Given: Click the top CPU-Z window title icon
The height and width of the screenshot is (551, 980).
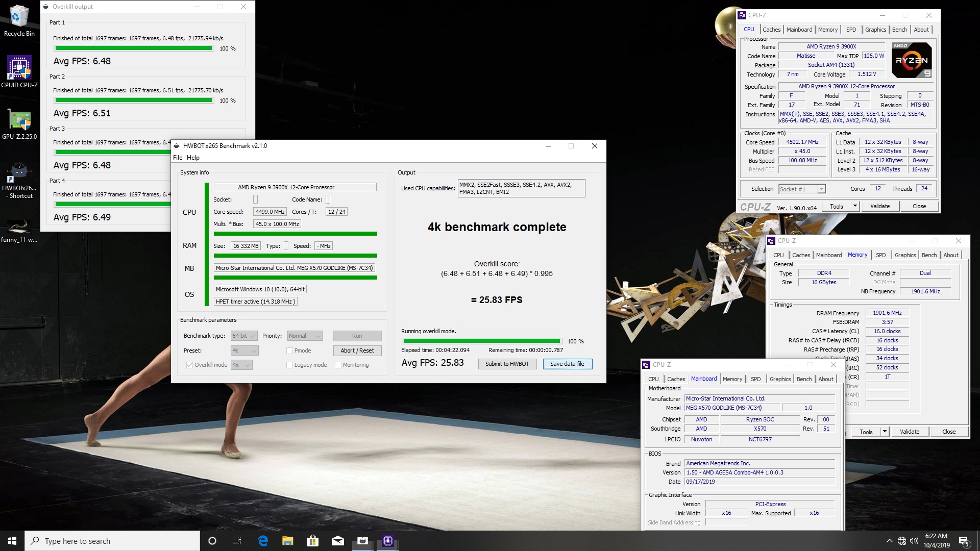Looking at the screenshot, I should [x=742, y=15].
